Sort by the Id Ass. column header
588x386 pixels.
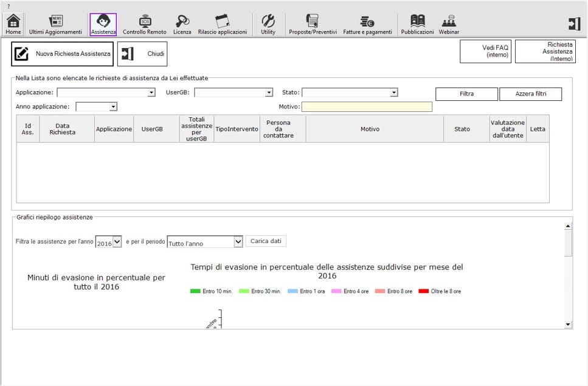[28, 129]
